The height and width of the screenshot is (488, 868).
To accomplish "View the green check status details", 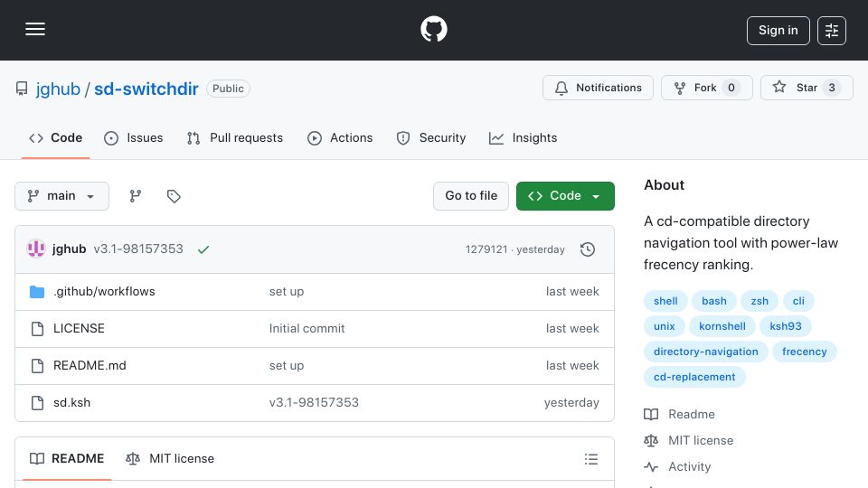I will pyautogui.click(x=203, y=249).
